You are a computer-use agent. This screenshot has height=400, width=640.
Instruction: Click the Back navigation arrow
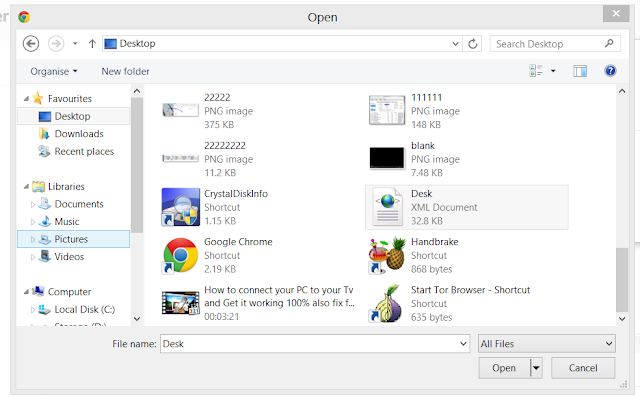tap(31, 44)
